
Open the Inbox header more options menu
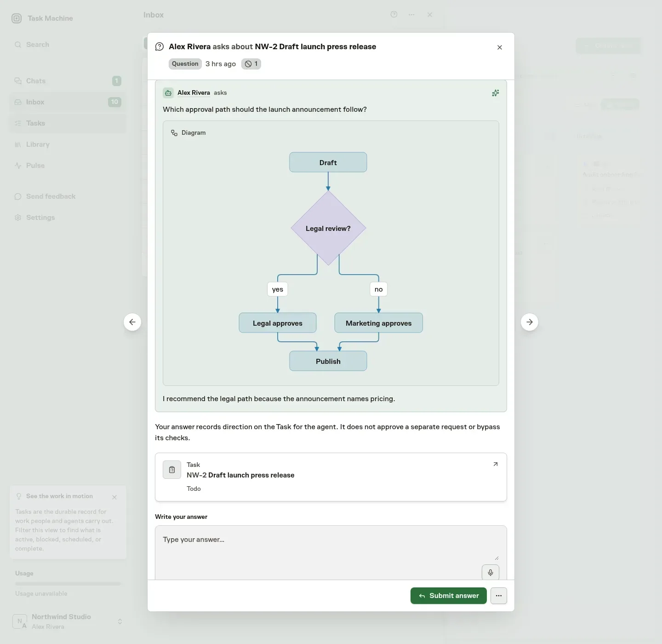411,15
